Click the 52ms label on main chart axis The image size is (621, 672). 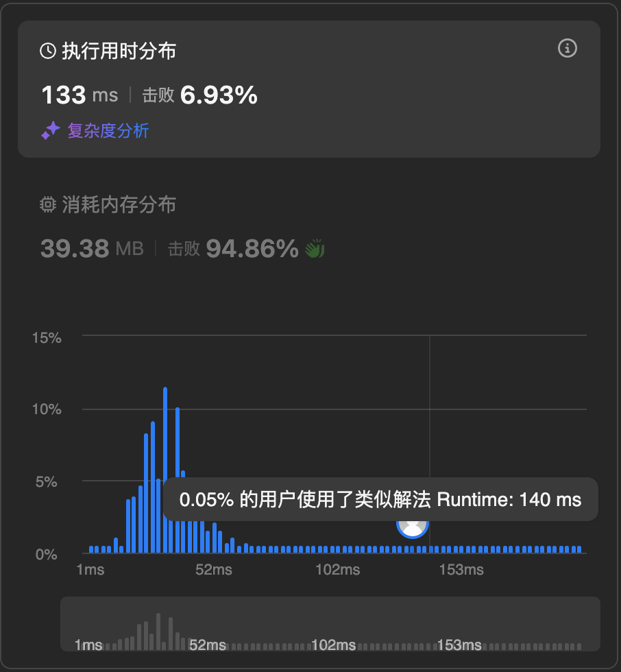(x=214, y=570)
